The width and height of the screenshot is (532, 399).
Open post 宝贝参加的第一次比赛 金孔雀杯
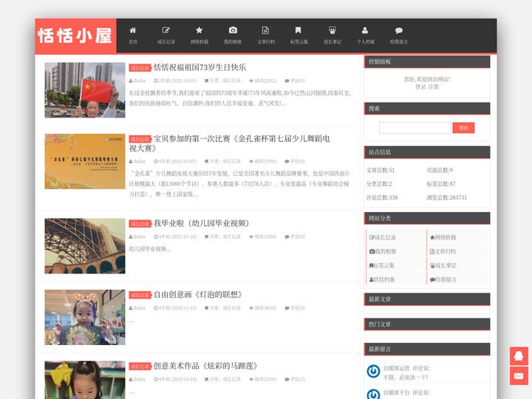click(229, 143)
